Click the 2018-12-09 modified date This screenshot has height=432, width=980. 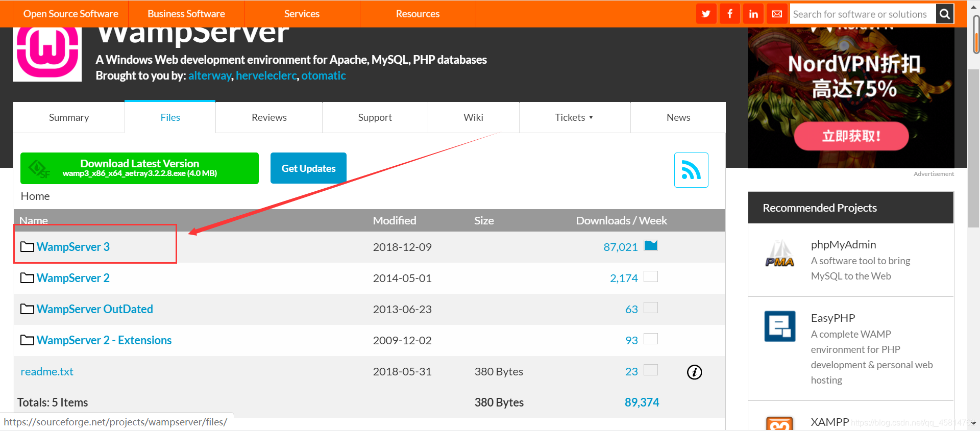coord(402,247)
